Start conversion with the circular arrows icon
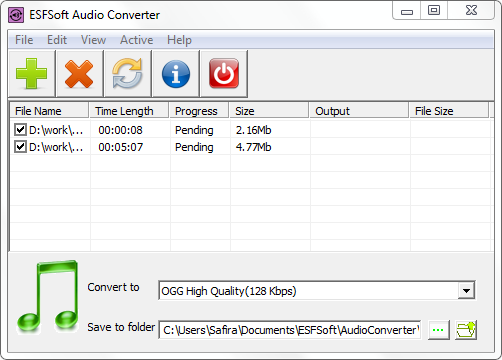The width and height of the screenshot is (502, 360). [x=127, y=74]
